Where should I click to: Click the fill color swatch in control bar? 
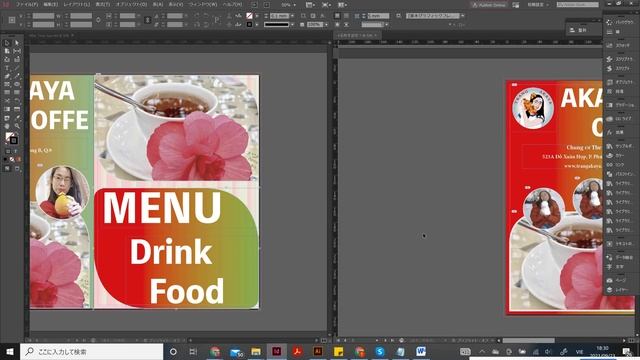coord(249,16)
